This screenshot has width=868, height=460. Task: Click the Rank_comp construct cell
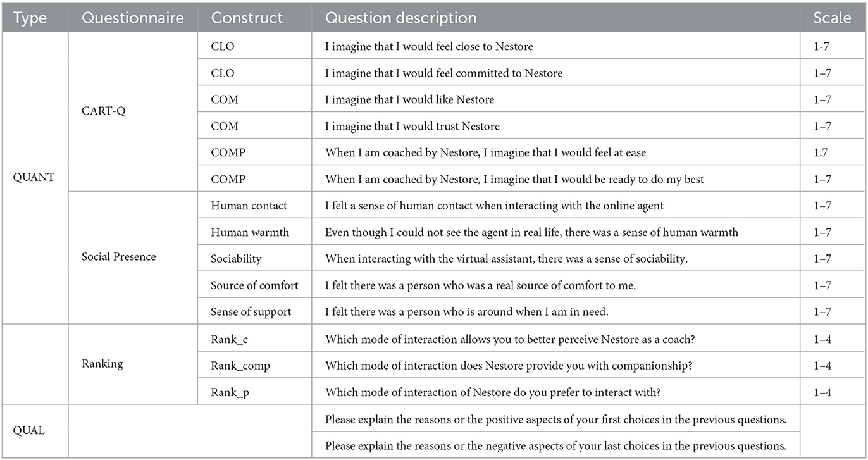(x=240, y=366)
